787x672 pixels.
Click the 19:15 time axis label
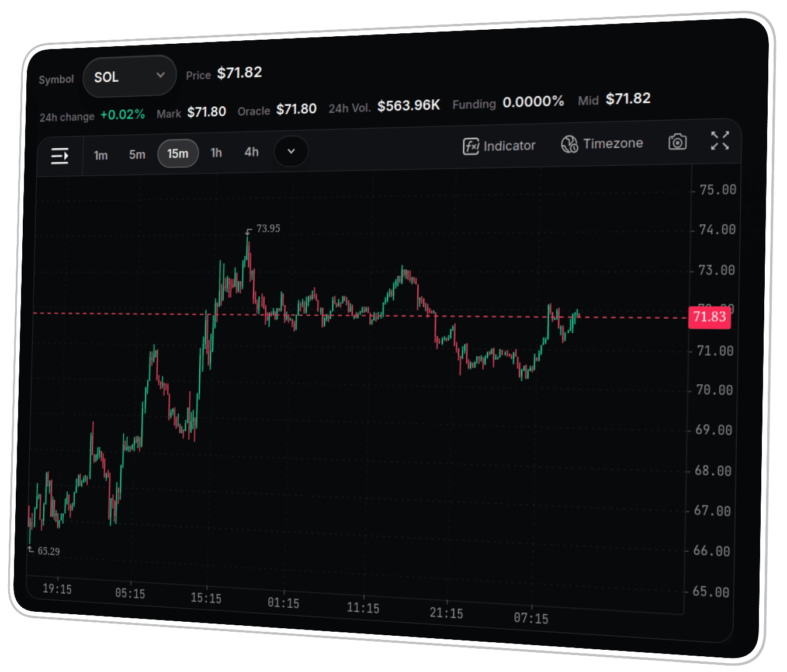coord(57,589)
